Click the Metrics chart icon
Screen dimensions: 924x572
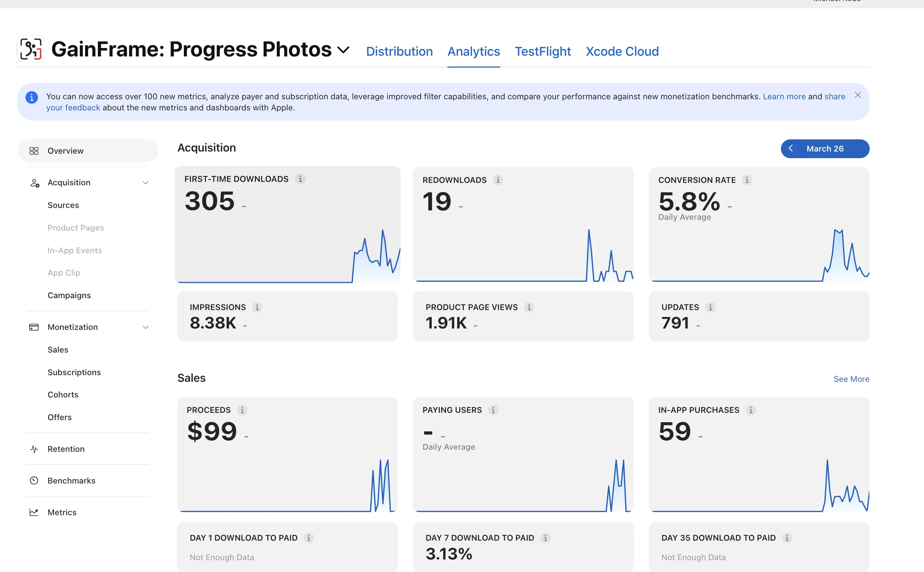coord(34,513)
